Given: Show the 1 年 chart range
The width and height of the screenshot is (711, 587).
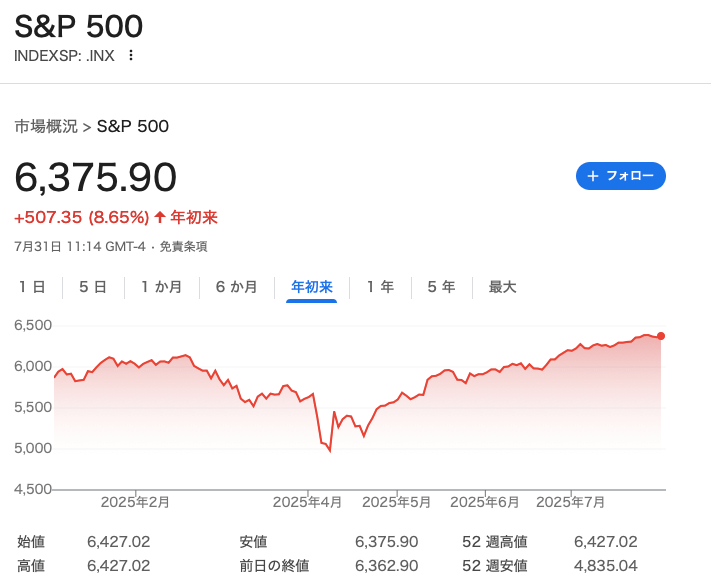Looking at the screenshot, I should click(380, 287).
